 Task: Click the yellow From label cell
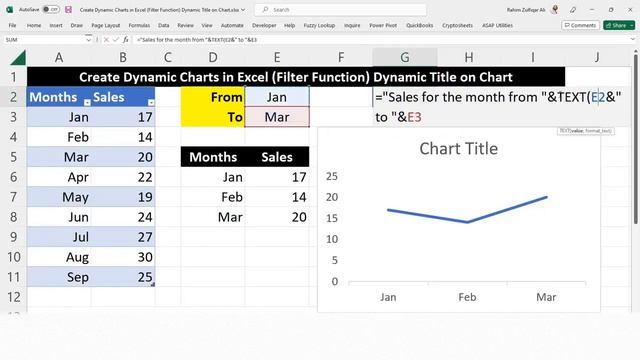tap(213, 97)
